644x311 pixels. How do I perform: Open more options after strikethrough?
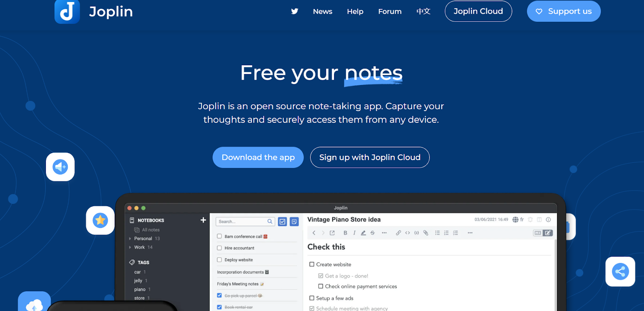(x=384, y=233)
